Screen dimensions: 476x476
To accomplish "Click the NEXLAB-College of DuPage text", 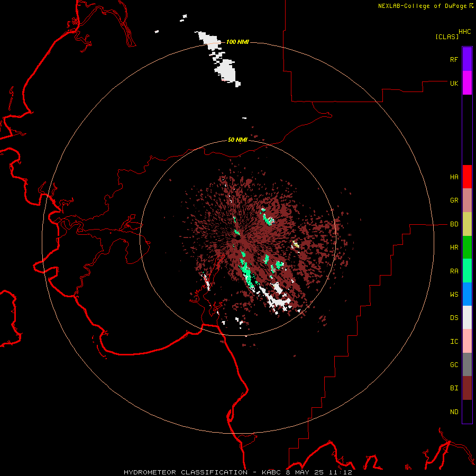I will click(422, 6).
